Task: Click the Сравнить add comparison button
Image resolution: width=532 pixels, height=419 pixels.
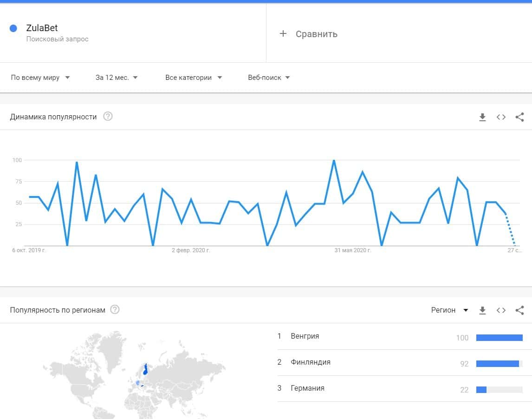Action: 309,34
